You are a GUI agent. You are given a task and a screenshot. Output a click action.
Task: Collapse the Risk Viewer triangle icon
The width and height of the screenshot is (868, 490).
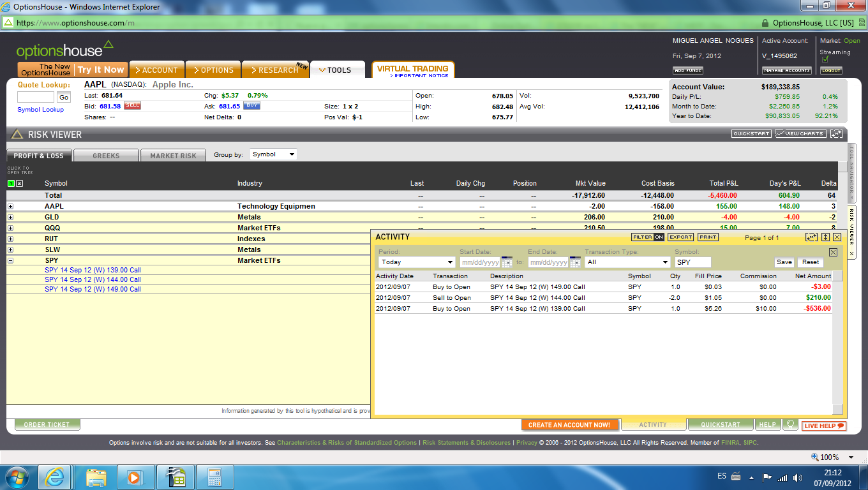coord(17,135)
